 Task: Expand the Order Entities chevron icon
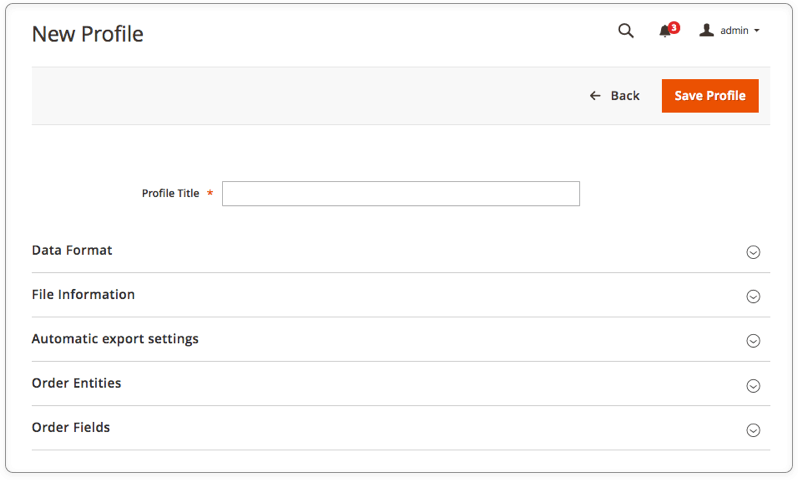[x=753, y=386]
